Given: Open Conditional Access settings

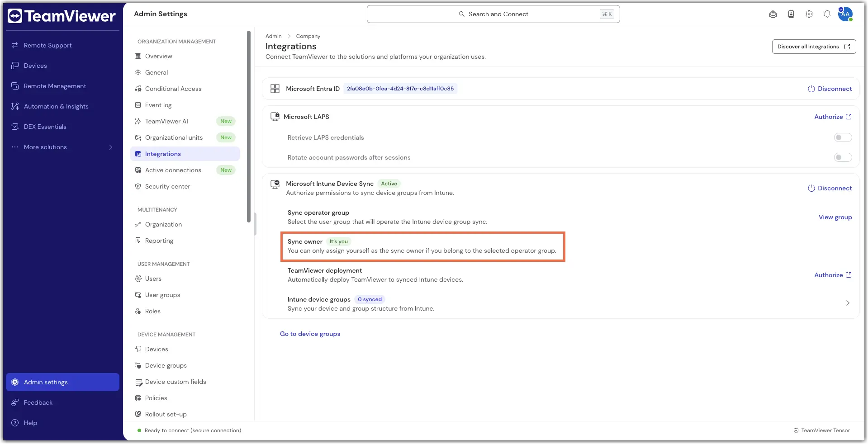Looking at the screenshot, I should pyautogui.click(x=186, y=89).
